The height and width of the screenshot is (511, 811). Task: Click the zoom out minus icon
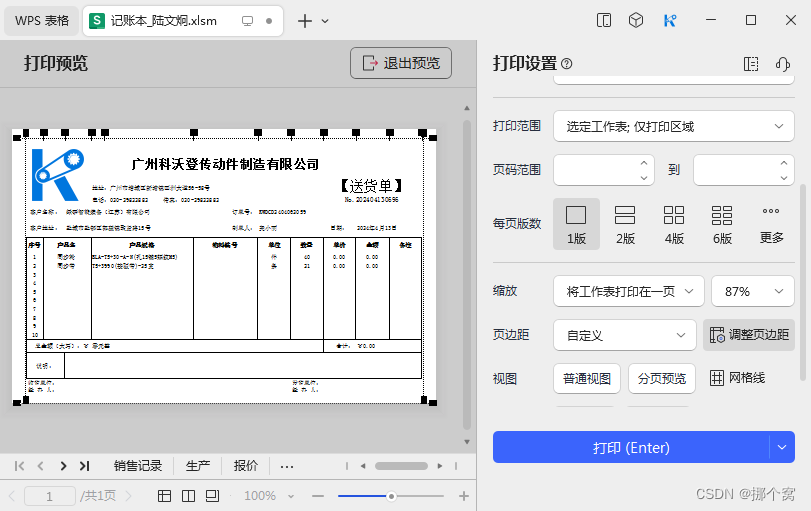point(318,496)
